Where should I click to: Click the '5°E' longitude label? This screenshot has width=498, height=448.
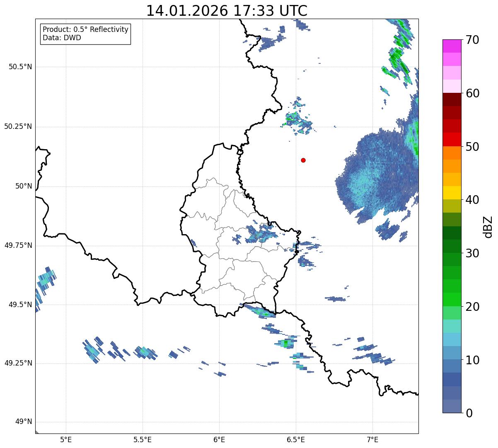coord(66,439)
